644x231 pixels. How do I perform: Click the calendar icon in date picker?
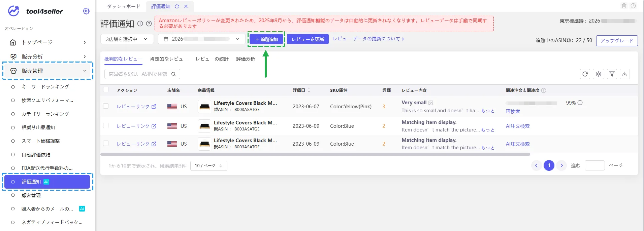[166, 39]
